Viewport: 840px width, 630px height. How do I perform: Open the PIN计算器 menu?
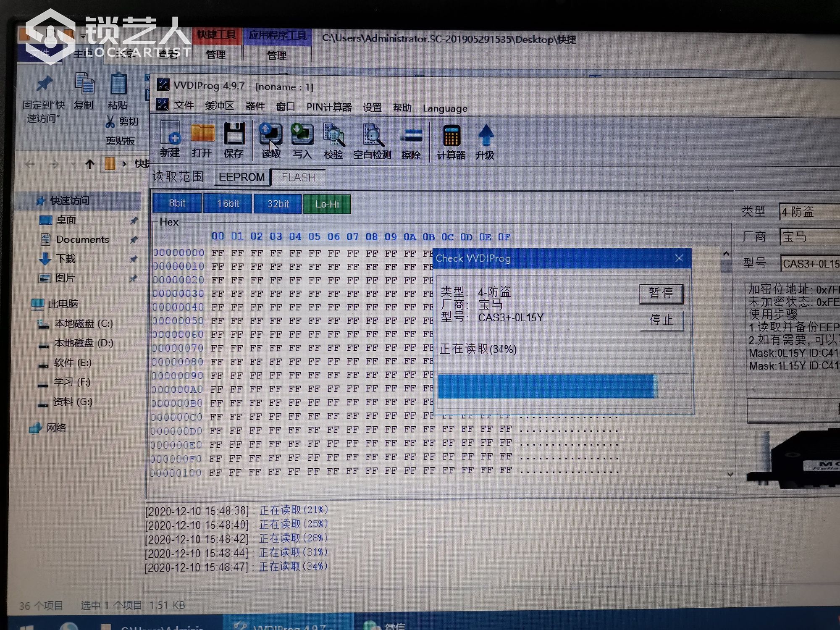329,107
